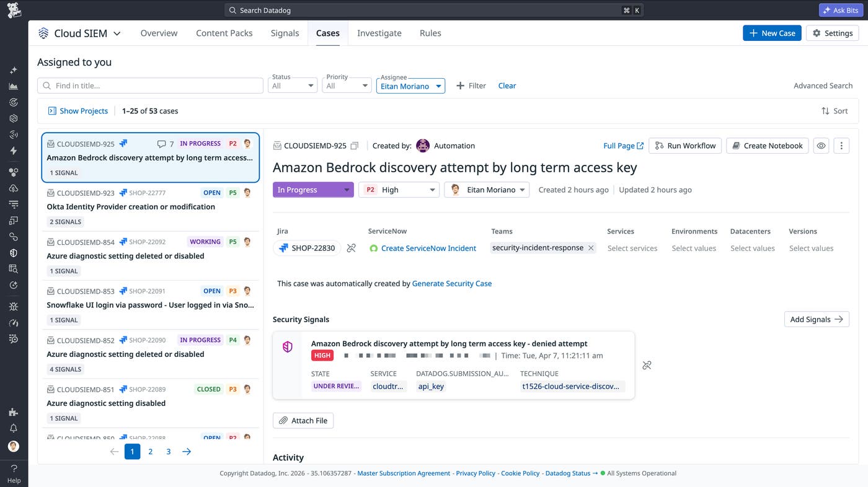Image resolution: width=868 pixels, height=487 pixels.
Task: Open the more options kebab menu
Action: [x=841, y=146]
